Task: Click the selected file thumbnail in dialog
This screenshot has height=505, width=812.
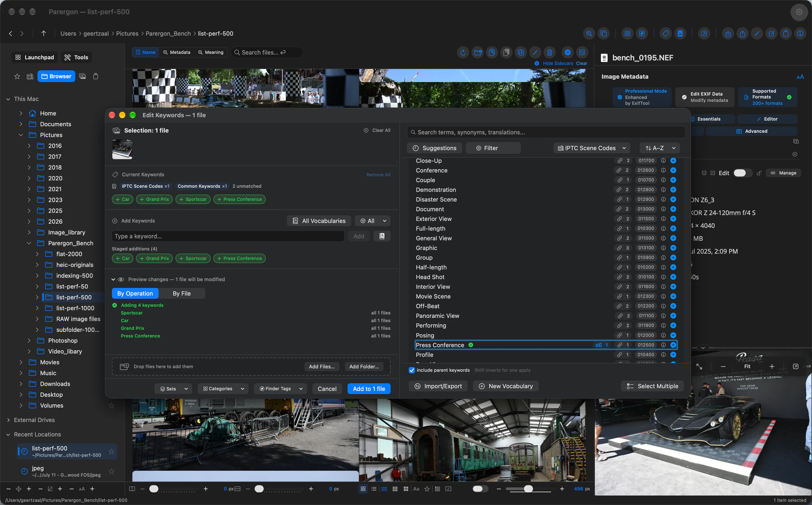Action: [122, 149]
